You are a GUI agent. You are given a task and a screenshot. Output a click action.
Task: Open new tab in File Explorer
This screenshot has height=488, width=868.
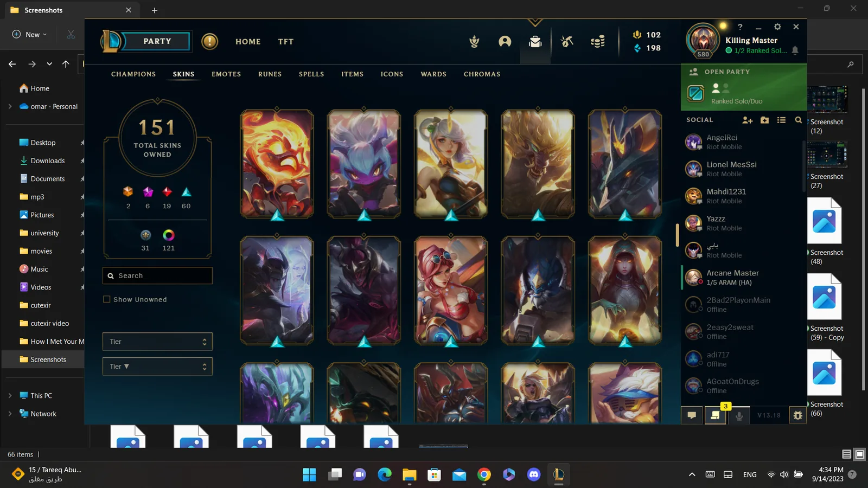coord(155,10)
